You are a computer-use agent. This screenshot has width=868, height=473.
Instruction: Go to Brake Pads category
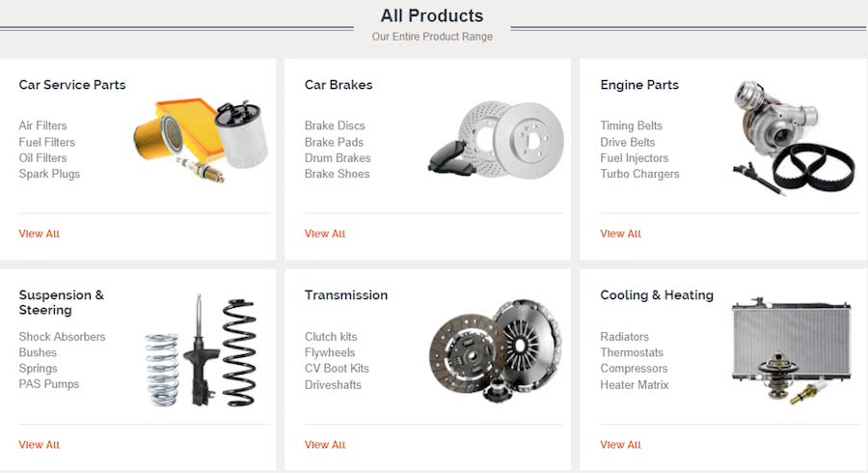(x=334, y=142)
